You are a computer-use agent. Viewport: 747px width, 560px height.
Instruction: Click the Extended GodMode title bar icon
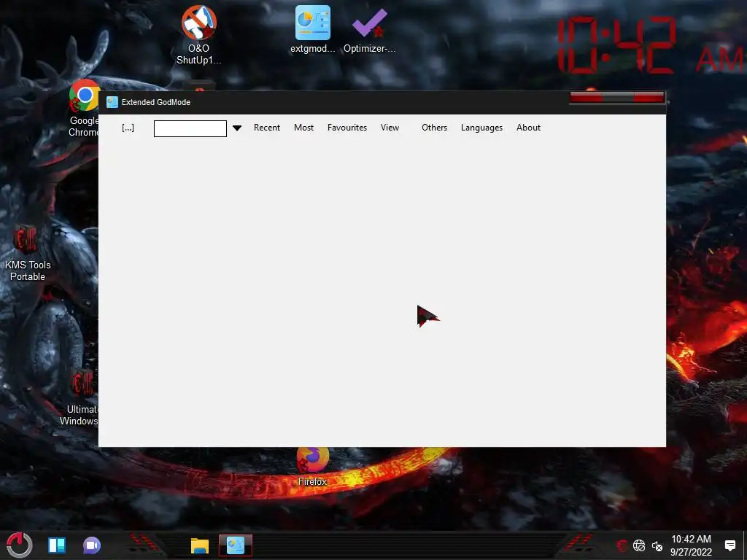pyautogui.click(x=112, y=102)
